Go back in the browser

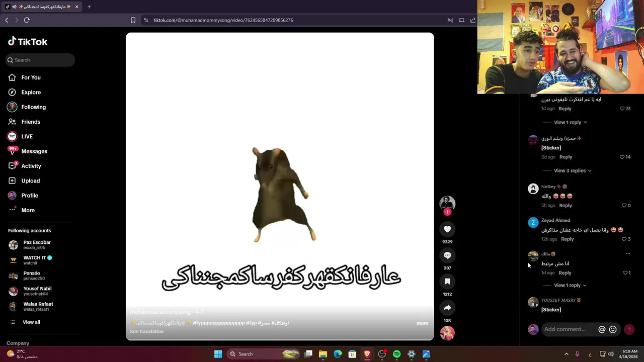point(7,20)
